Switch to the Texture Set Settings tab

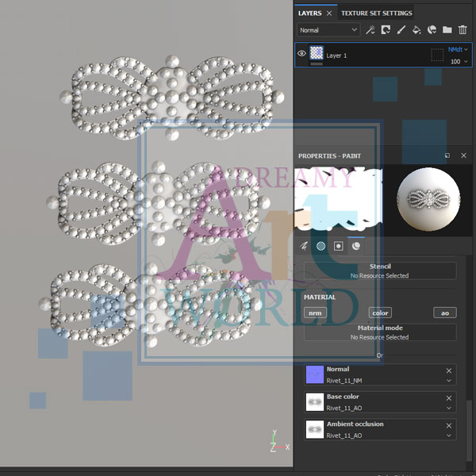click(x=377, y=13)
